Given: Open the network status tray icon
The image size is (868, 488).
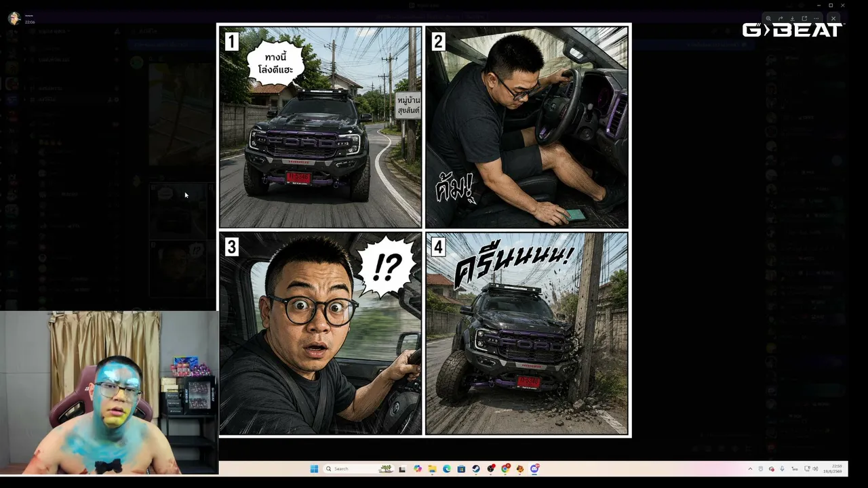Looking at the screenshot, I should point(807,468).
